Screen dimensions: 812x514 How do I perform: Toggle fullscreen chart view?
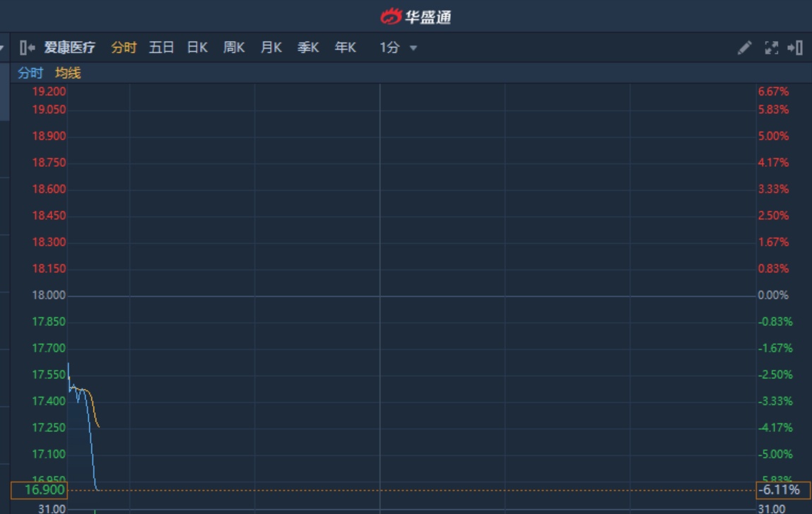pyautogui.click(x=771, y=47)
